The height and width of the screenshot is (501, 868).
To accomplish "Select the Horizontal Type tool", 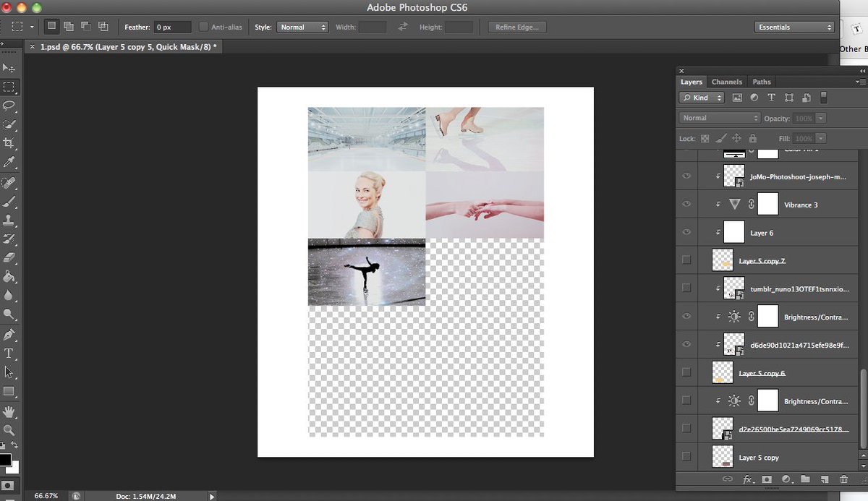I will [x=9, y=354].
